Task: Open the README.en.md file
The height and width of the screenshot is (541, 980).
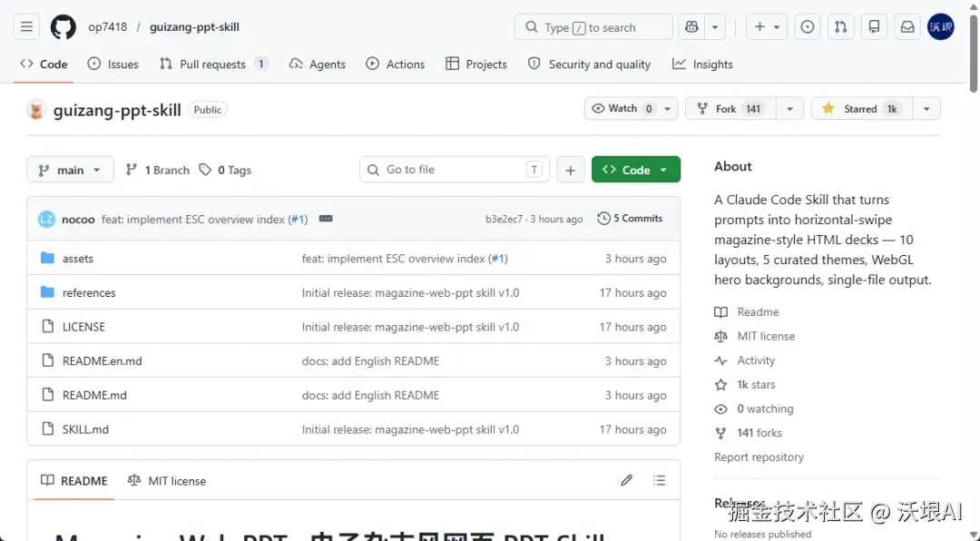Action: [102, 361]
